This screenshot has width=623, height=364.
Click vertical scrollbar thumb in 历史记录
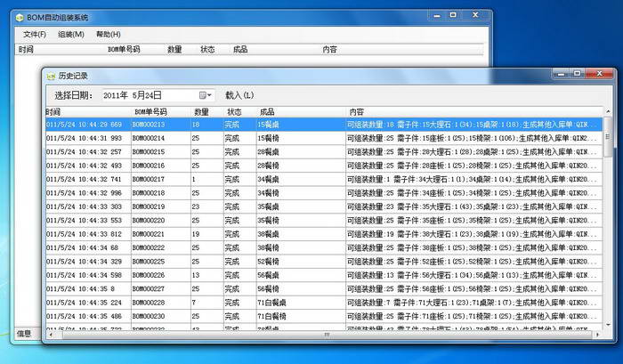pyautogui.click(x=608, y=137)
